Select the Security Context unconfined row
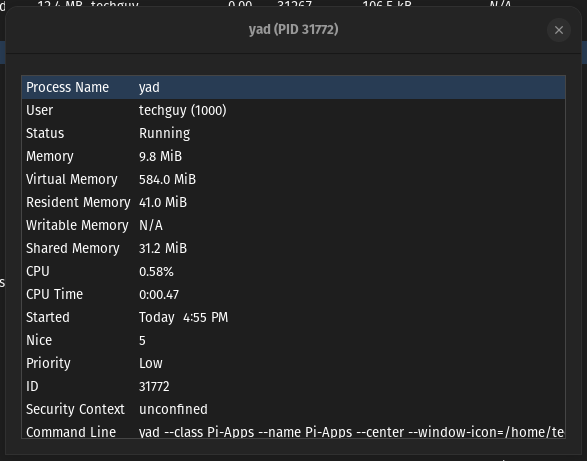This screenshot has width=587, height=461. point(294,409)
